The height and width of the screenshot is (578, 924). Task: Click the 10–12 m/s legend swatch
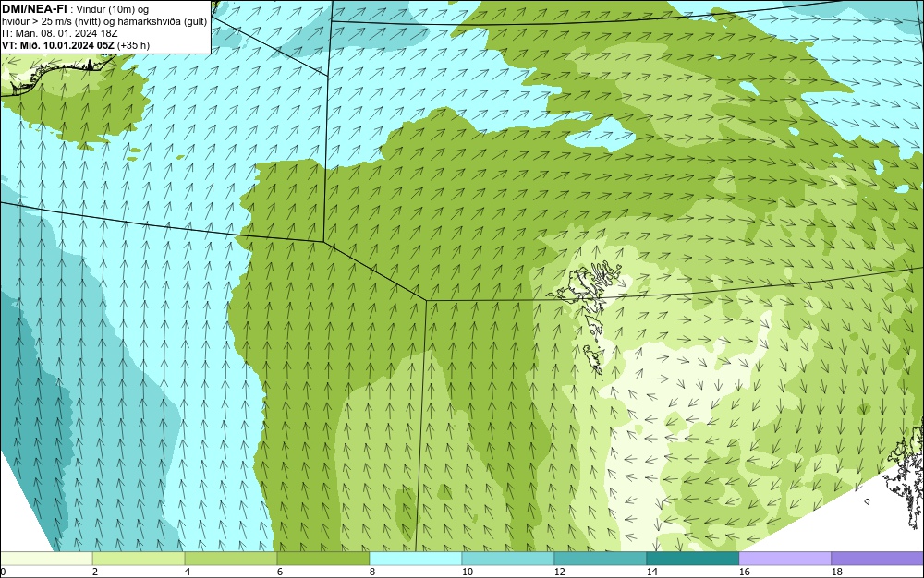point(508,559)
